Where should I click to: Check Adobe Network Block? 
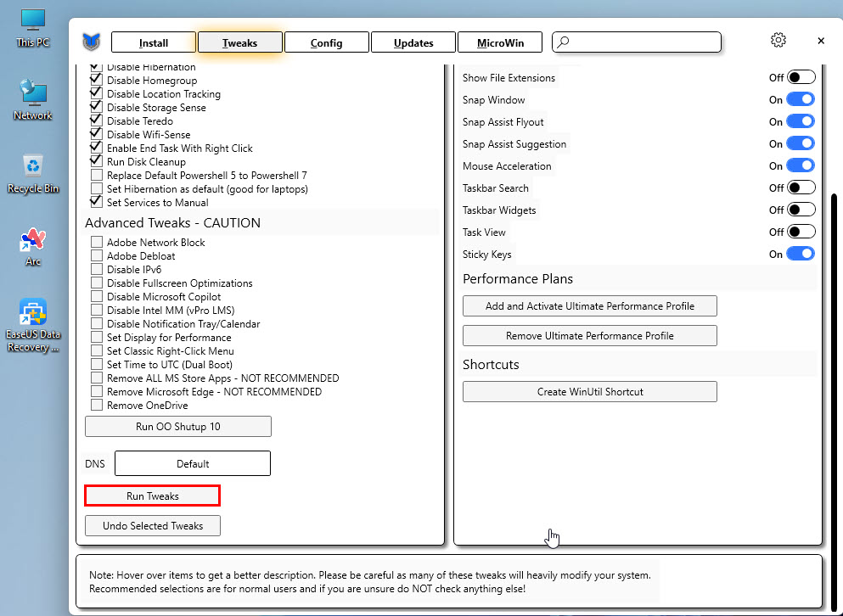(x=96, y=243)
